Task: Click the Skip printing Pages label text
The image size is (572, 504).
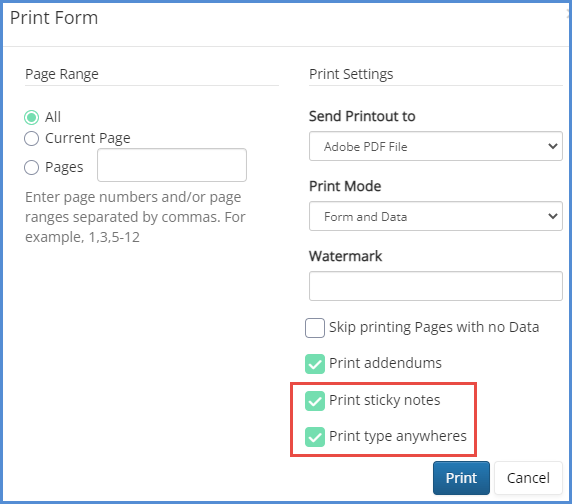Action: click(x=434, y=327)
